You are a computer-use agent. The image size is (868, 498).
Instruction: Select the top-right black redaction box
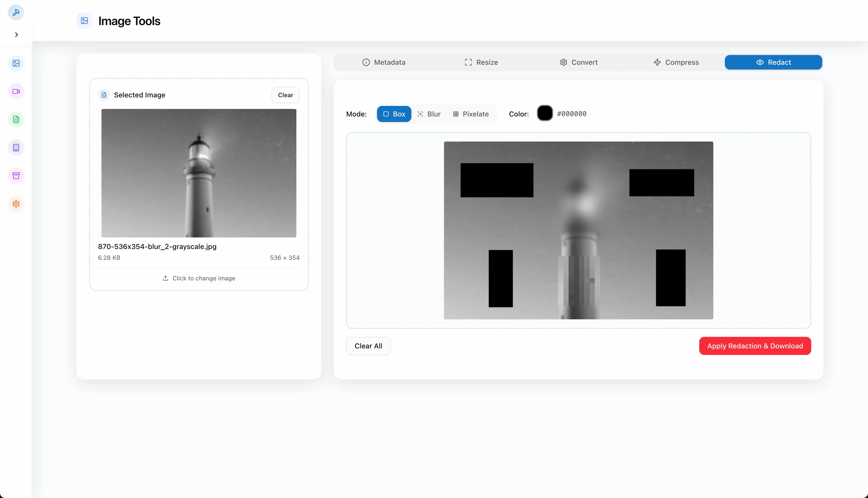[661, 183]
